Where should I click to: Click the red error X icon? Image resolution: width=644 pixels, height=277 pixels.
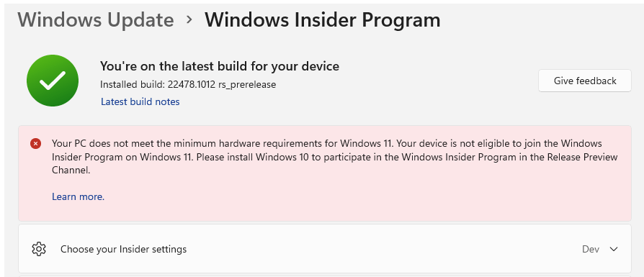36,144
